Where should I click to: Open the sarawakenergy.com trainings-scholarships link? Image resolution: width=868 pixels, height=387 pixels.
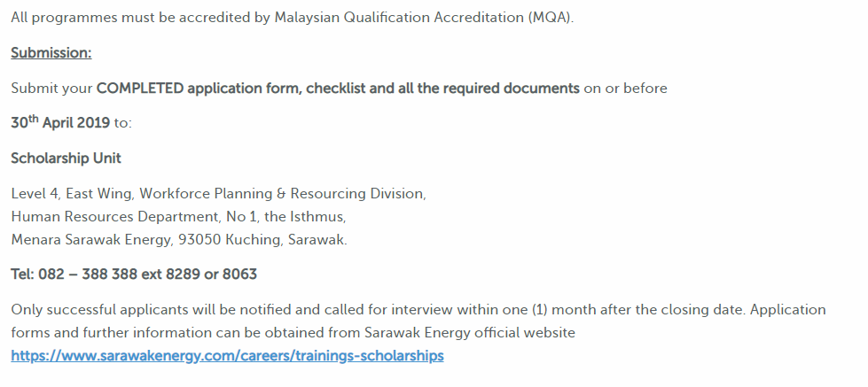(x=227, y=356)
